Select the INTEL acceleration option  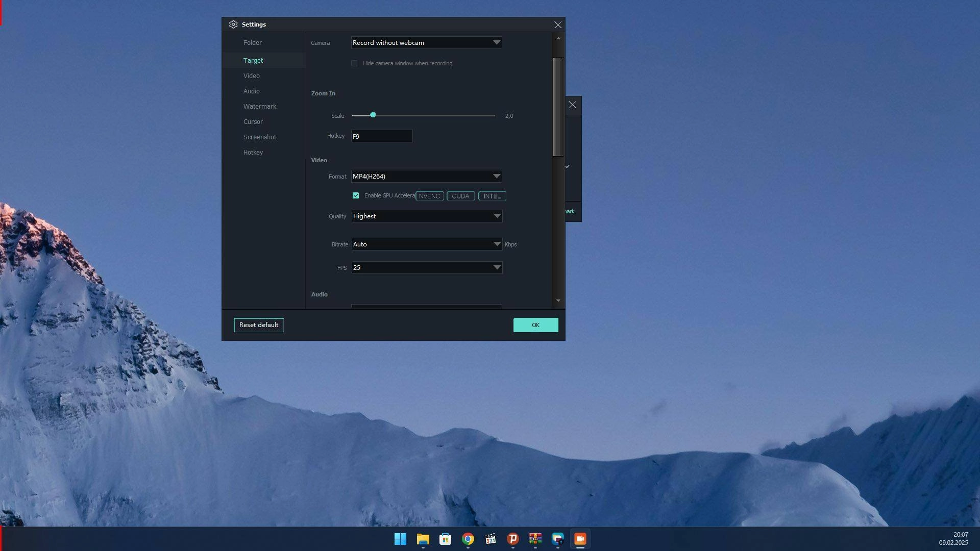pos(492,196)
